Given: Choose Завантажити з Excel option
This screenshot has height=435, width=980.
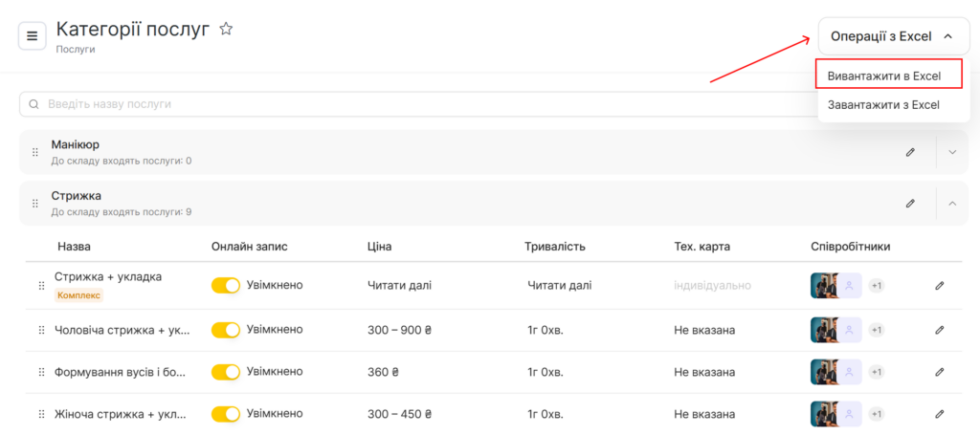Looking at the screenshot, I should [884, 104].
